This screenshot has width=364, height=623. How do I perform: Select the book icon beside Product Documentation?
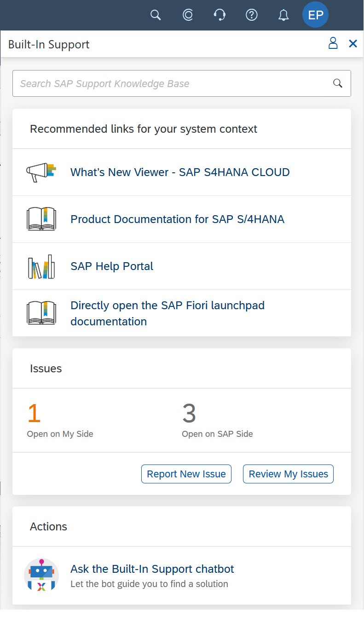(x=41, y=219)
